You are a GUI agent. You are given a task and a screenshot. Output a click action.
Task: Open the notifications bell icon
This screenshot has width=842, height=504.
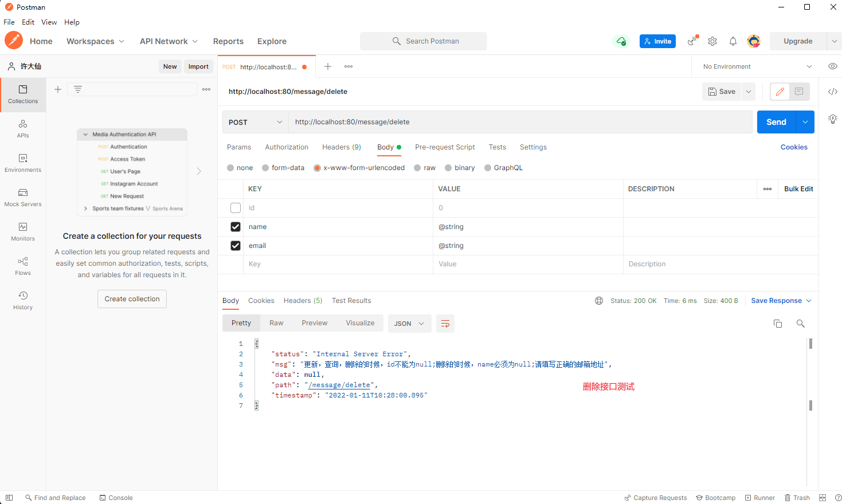coord(733,41)
